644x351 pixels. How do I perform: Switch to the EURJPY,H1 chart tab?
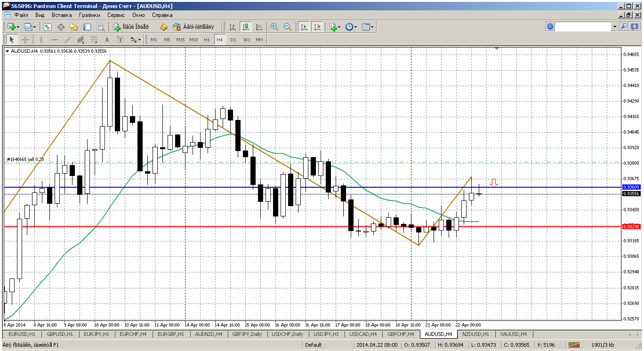tap(97, 334)
